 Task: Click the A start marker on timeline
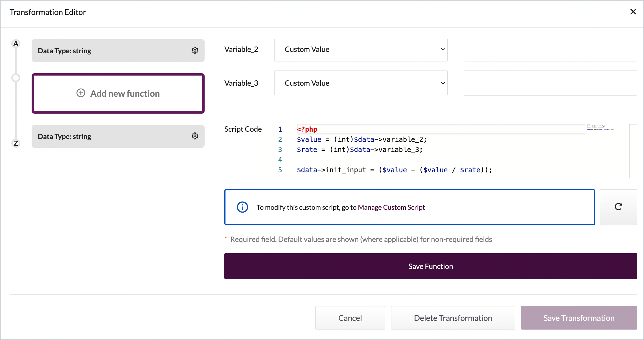[x=16, y=44]
